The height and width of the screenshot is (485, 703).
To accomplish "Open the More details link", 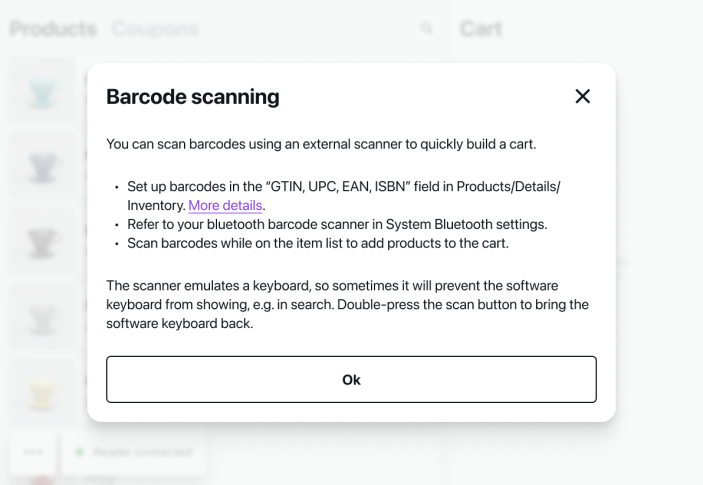I will (225, 205).
